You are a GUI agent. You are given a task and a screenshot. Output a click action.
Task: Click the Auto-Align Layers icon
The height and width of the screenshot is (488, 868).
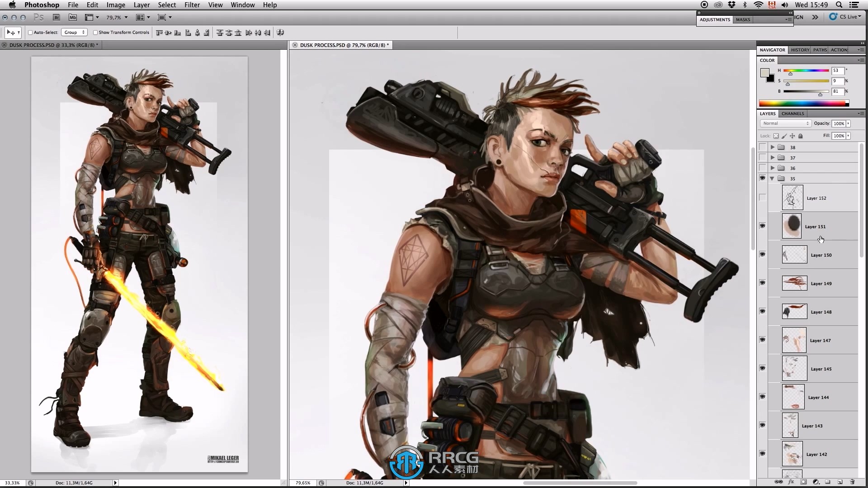pos(280,33)
